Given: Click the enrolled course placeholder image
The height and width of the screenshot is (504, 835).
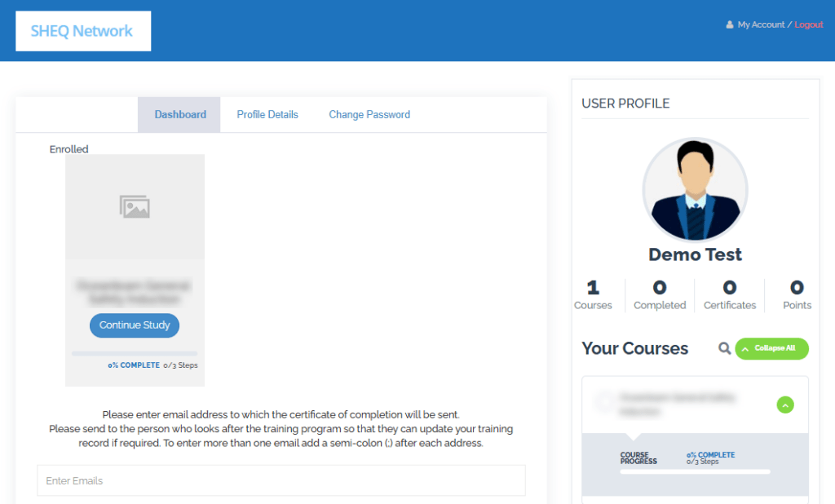Looking at the screenshot, I should click(x=135, y=207).
